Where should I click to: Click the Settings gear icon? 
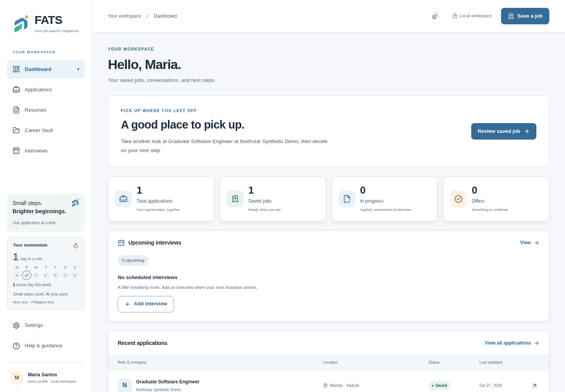[16, 325]
